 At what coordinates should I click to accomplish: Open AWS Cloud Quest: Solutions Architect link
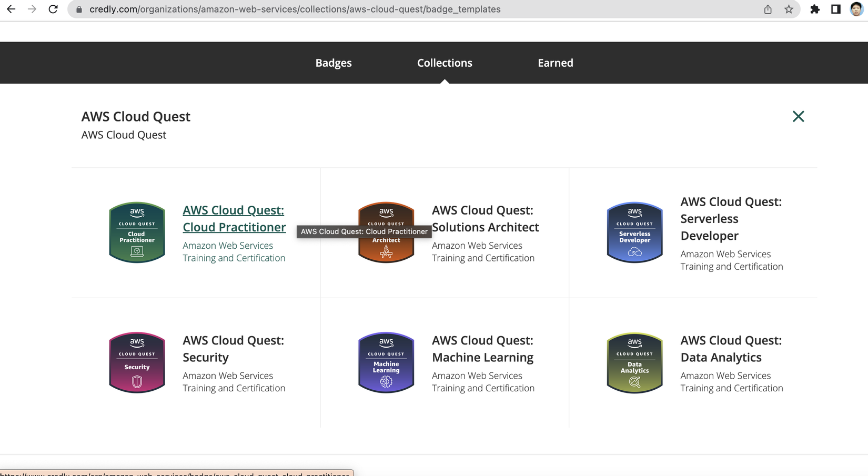[x=486, y=218]
